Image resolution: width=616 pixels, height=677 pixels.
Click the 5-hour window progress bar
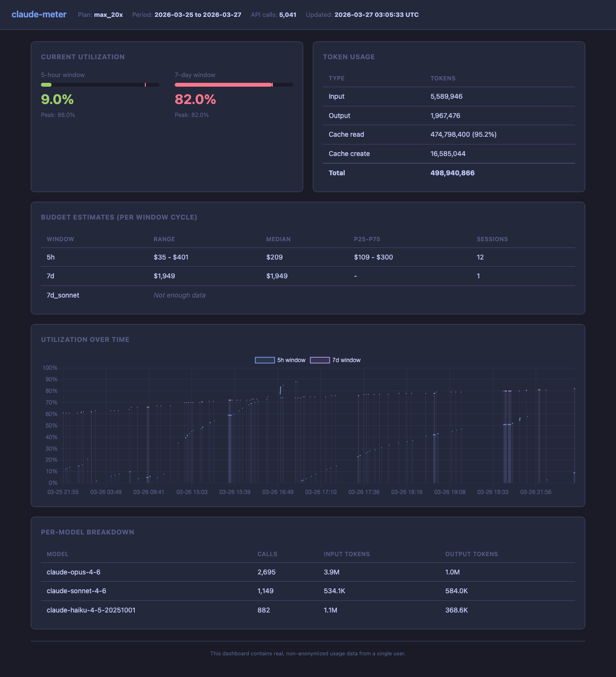(x=100, y=84)
